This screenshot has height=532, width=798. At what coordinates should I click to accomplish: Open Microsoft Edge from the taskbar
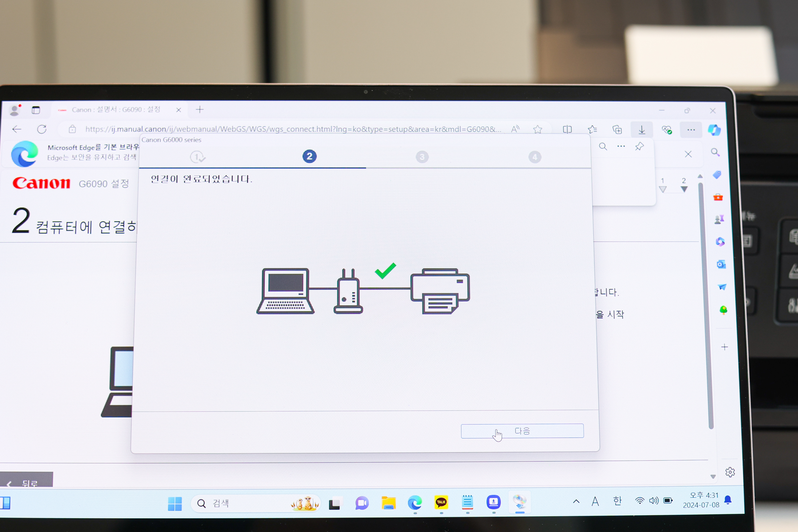(x=415, y=503)
